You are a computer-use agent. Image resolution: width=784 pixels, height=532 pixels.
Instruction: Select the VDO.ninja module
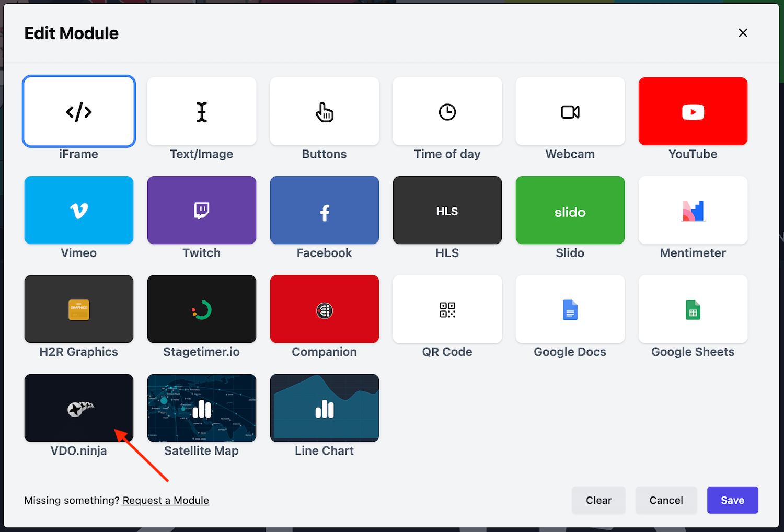click(x=78, y=408)
